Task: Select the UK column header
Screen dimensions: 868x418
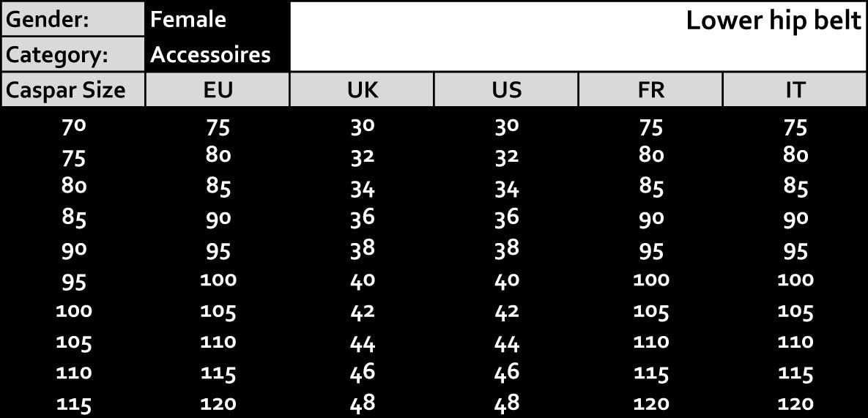Action: (362, 90)
